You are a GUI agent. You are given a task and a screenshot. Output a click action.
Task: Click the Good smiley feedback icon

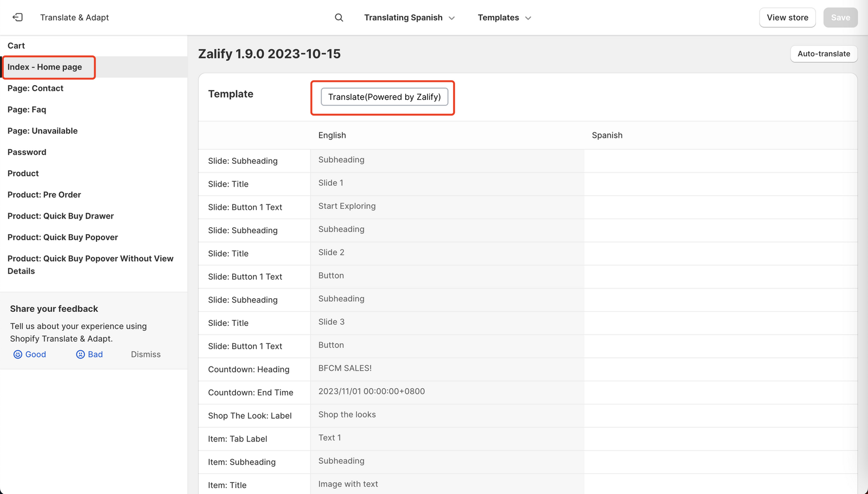pos(18,354)
